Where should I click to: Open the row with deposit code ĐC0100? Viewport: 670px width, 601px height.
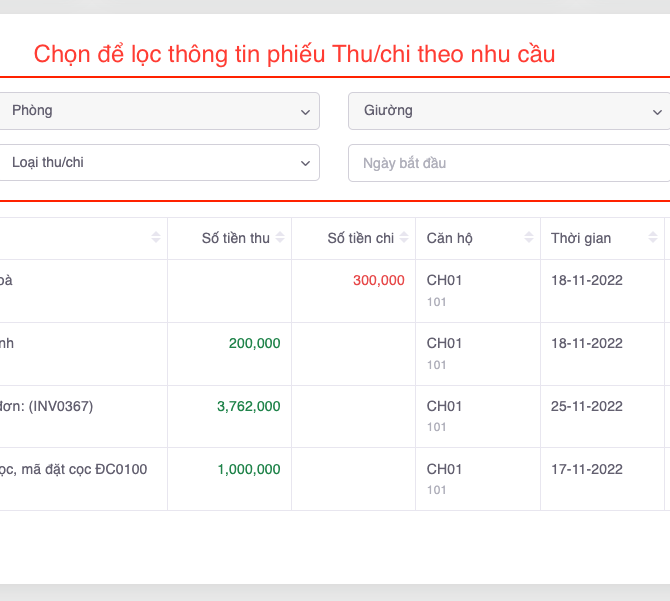point(75,470)
